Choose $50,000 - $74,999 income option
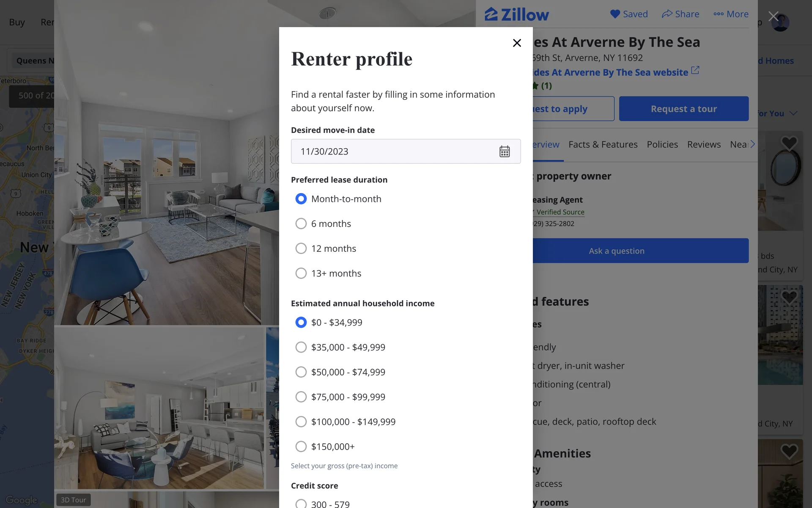The width and height of the screenshot is (812, 508). click(301, 372)
